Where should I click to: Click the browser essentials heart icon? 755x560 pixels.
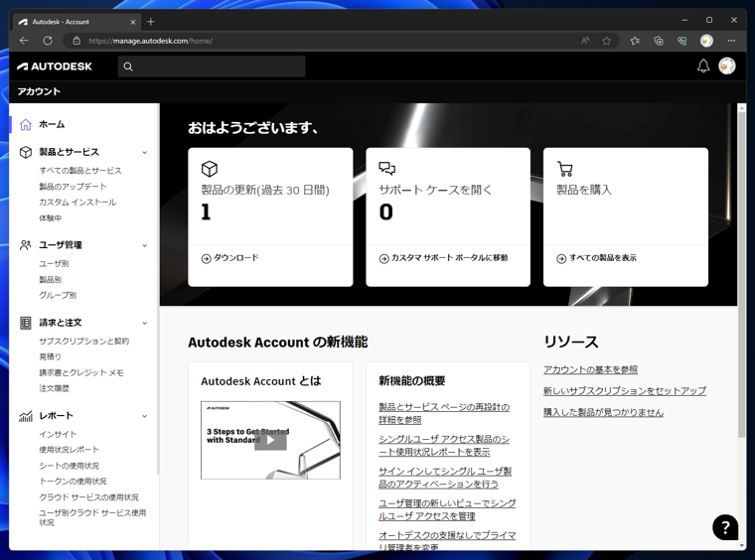[x=682, y=41]
